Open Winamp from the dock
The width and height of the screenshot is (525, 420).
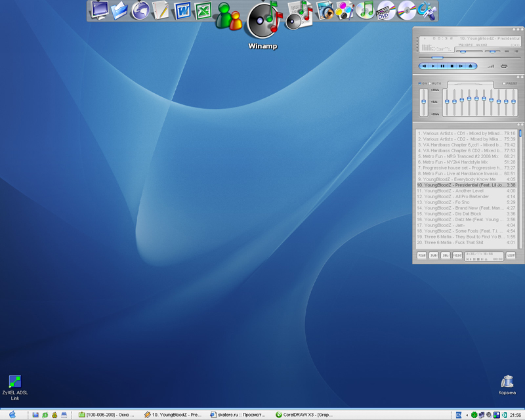pos(262,20)
